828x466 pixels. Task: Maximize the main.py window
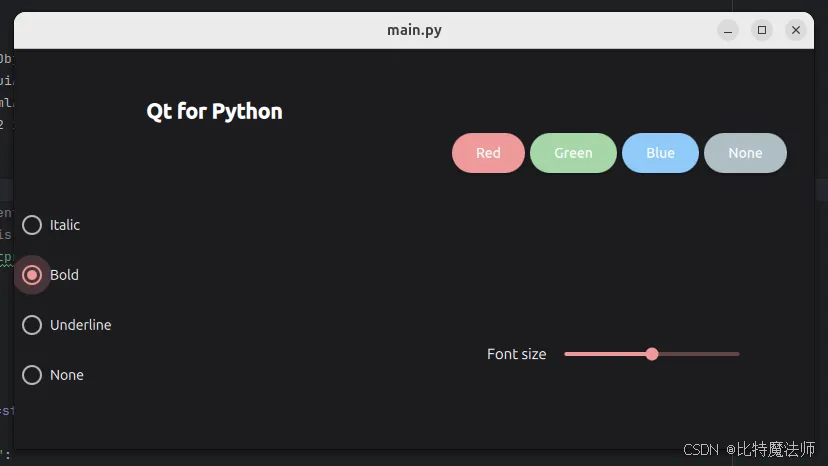(761, 30)
